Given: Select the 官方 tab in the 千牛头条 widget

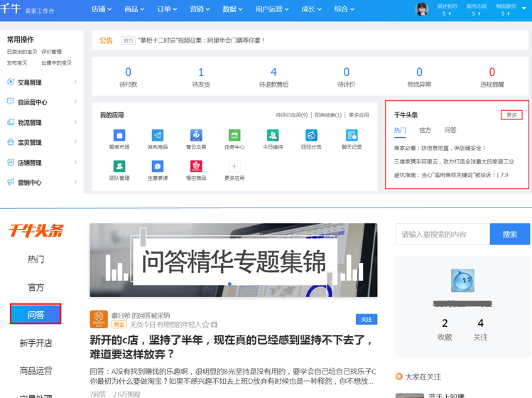Looking at the screenshot, I should pos(425,130).
